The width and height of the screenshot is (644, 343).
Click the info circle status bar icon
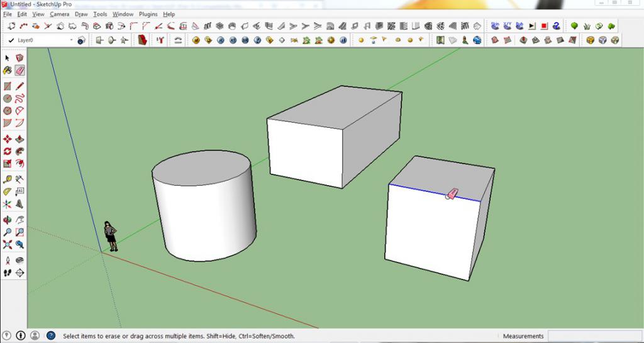[x=21, y=336]
